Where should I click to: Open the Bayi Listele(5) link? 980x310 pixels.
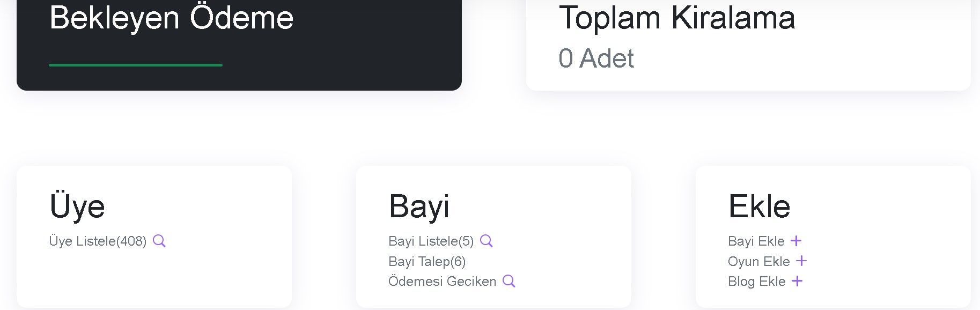(x=431, y=241)
